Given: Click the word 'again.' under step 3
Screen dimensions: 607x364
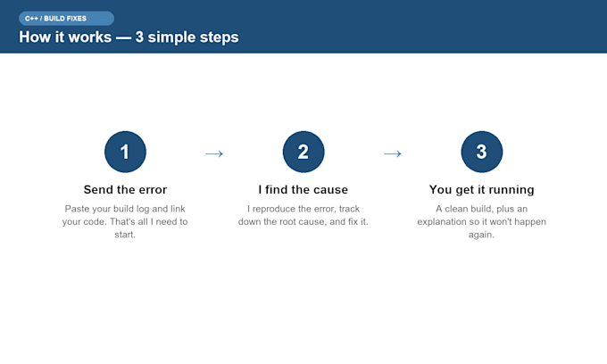Looking at the screenshot, I should pos(481,235).
